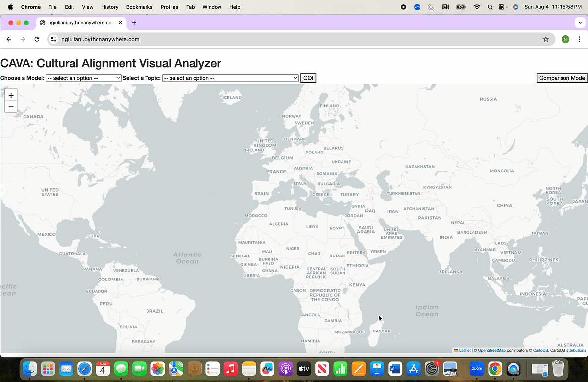Open Wi-Fi status in menu bar

[x=476, y=7]
